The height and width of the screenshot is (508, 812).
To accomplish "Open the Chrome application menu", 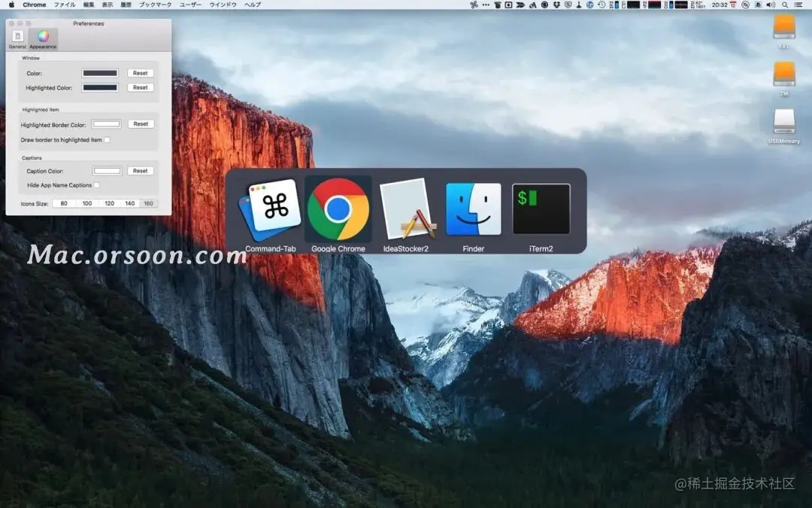I will click(x=34, y=5).
